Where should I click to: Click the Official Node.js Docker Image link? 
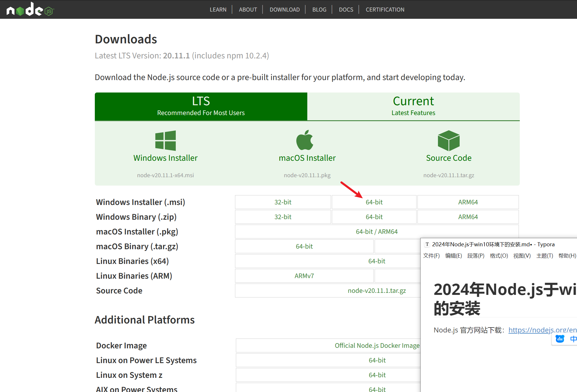[x=375, y=345]
